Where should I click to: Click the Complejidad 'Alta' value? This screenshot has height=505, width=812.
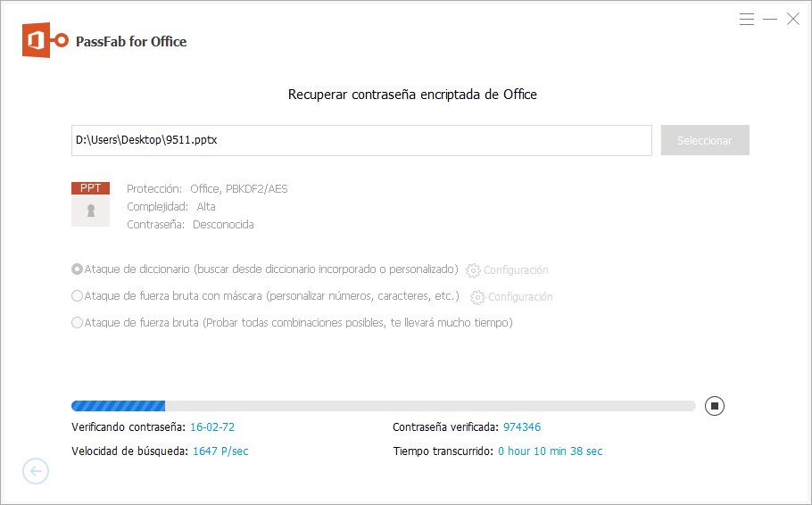point(206,207)
